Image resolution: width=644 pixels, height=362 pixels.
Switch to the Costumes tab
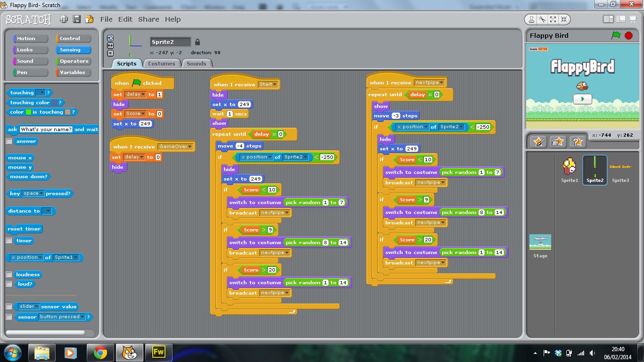click(161, 64)
